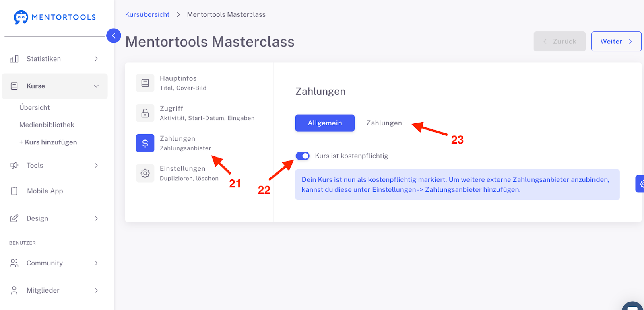Click the blue settings gear on right edge
Viewport: 644px width, 310px height.
[x=640, y=184]
